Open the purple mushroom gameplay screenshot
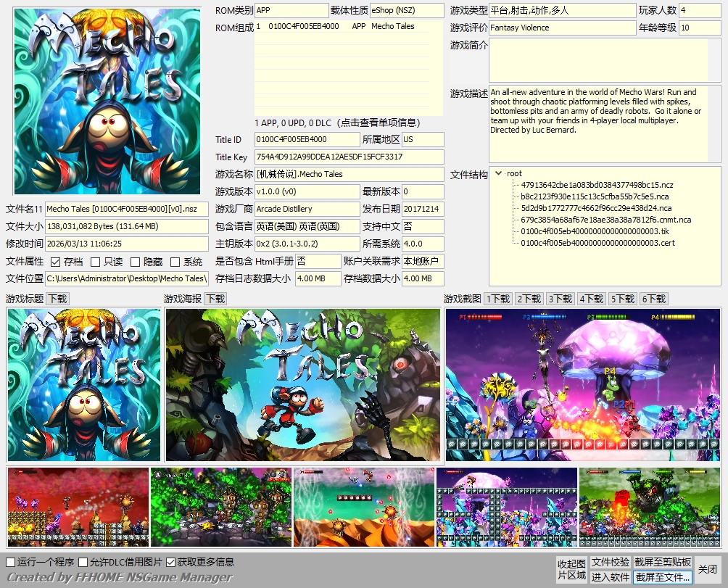This screenshot has height=588, width=728. 583,385
